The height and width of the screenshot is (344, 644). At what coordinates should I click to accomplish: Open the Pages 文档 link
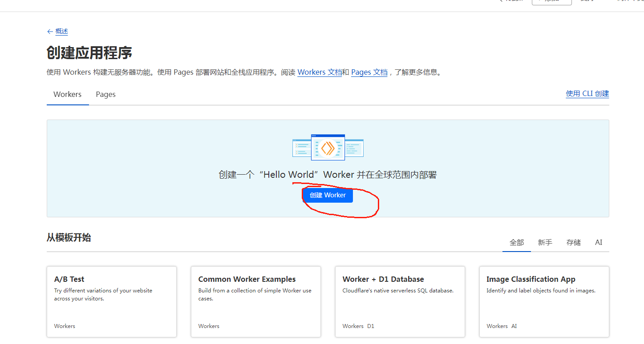[369, 72]
